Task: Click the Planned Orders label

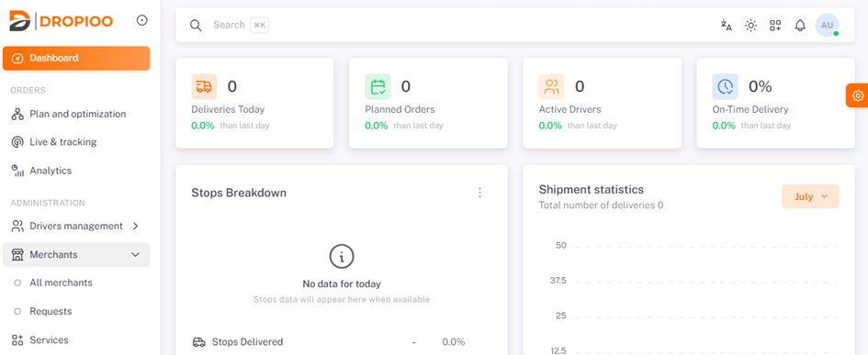Action: tap(400, 109)
